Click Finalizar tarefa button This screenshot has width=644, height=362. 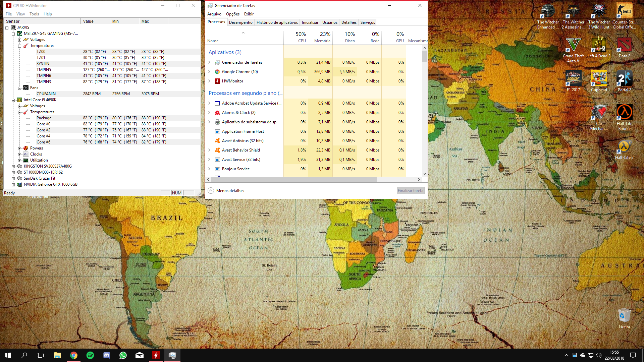(411, 191)
